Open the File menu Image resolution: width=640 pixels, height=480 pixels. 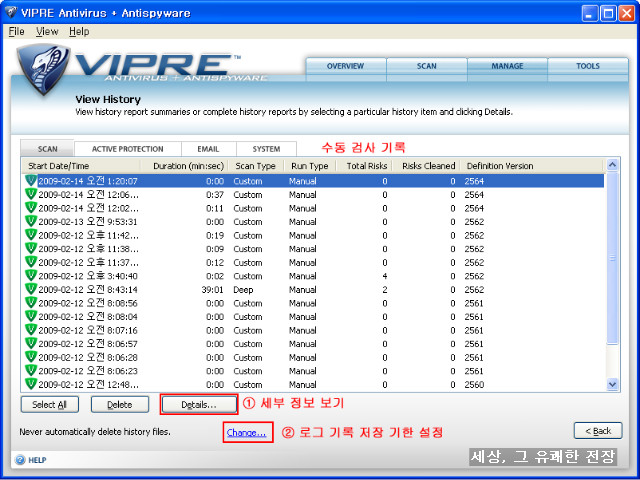click(x=16, y=31)
